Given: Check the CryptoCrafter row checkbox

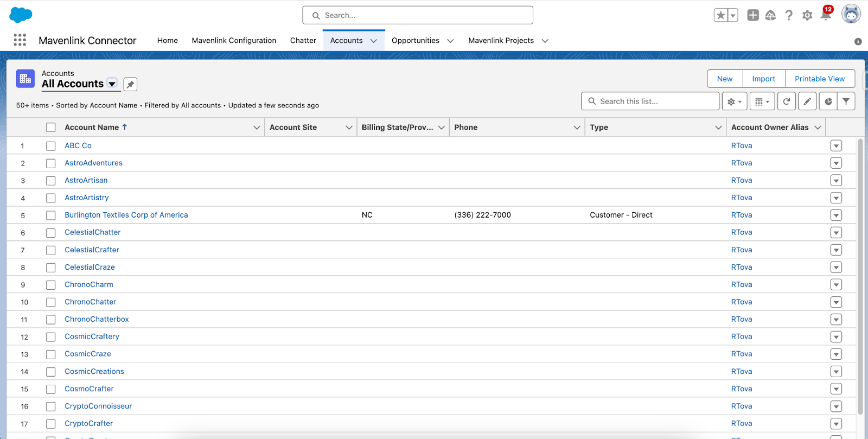Looking at the screenshot, I should (51, 424).
